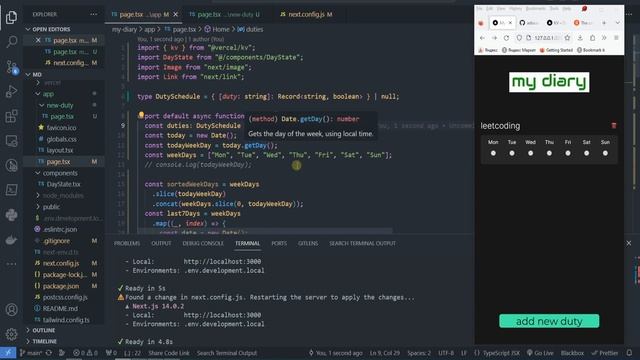Click Ln 9, Col 29 in status bar
The width and height of the screenshot is (640, 360).
tap(384, 353)
